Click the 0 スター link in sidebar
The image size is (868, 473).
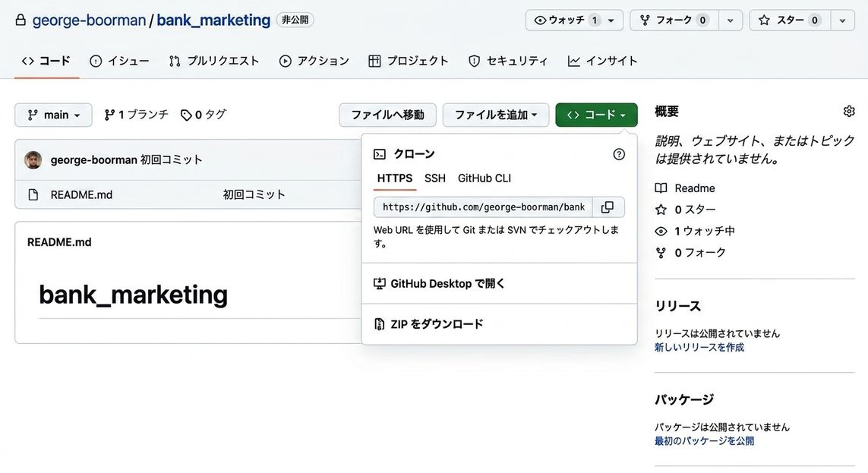(695, 210)
